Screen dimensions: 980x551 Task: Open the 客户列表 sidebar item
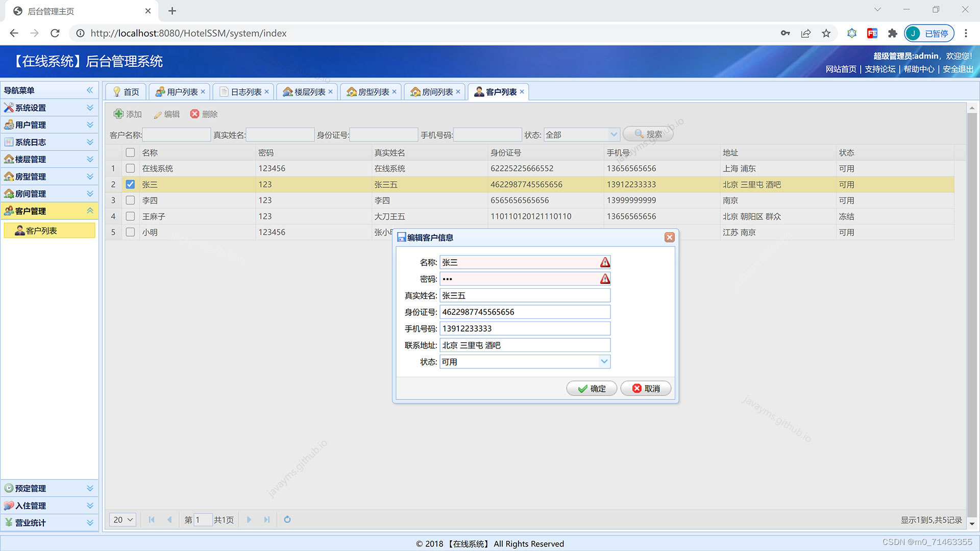click(41, 231)
